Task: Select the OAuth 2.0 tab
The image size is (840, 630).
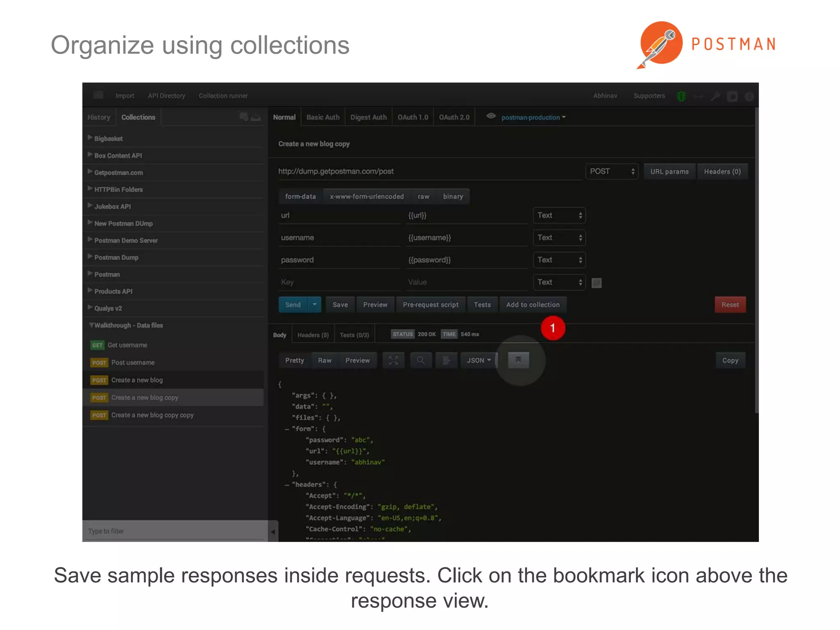Action: click(454, 117)
